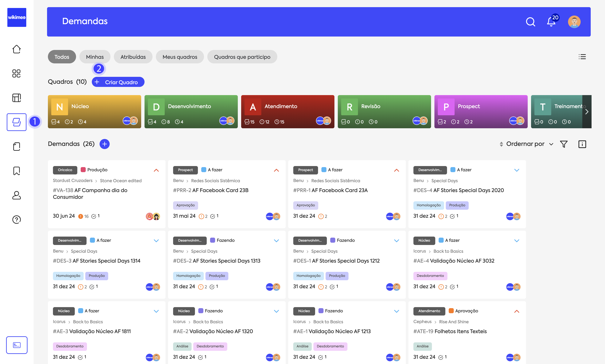
Task: Open the home icon in sidebar
Action: pos(16,49)
